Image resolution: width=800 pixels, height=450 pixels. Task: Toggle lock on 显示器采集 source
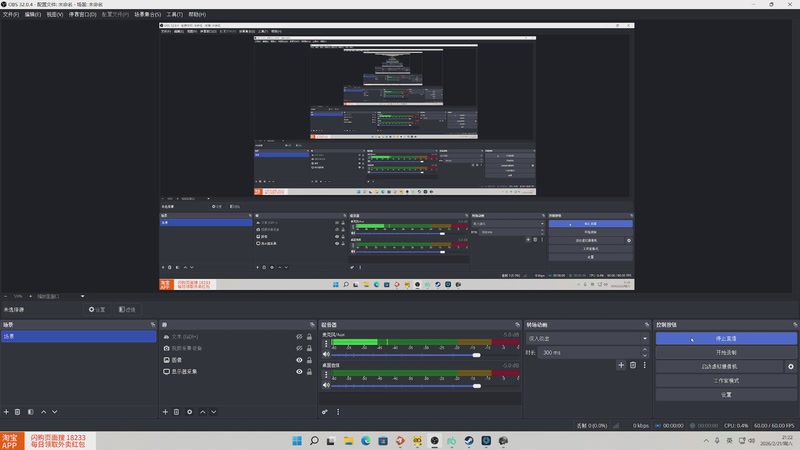click(309, 371)
